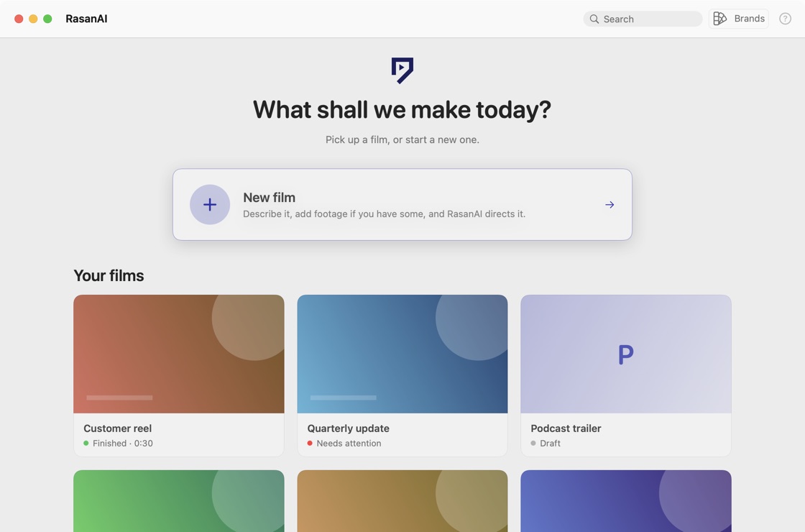Viewport: 805px width, 532px height.
Task: Click the green Finished status dot
Action: pyautogui.click(x=86, y=443)
